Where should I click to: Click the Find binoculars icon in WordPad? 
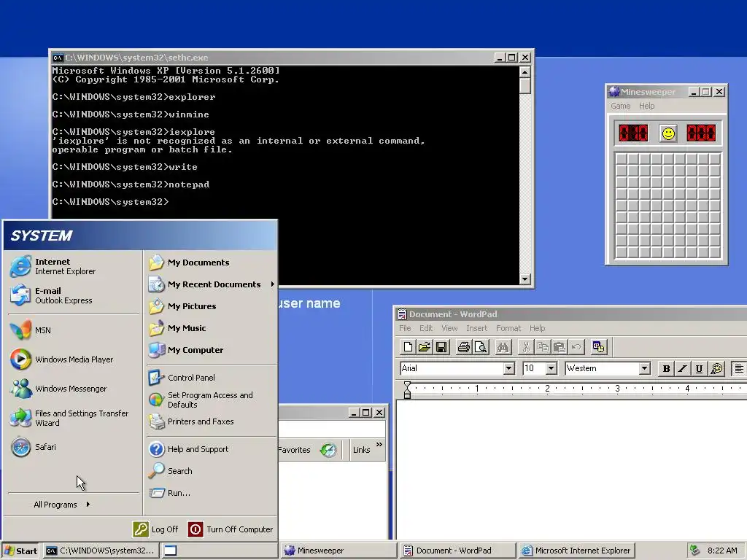(503, 347)
